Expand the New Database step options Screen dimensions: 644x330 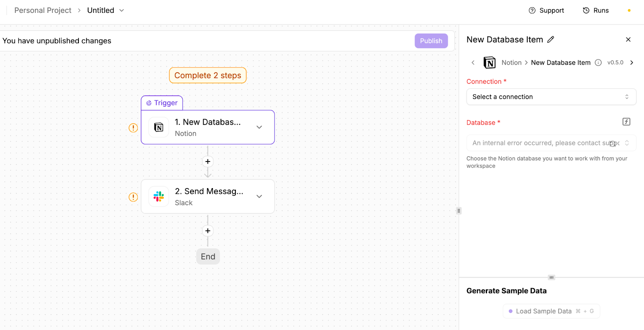click(259, 127)
